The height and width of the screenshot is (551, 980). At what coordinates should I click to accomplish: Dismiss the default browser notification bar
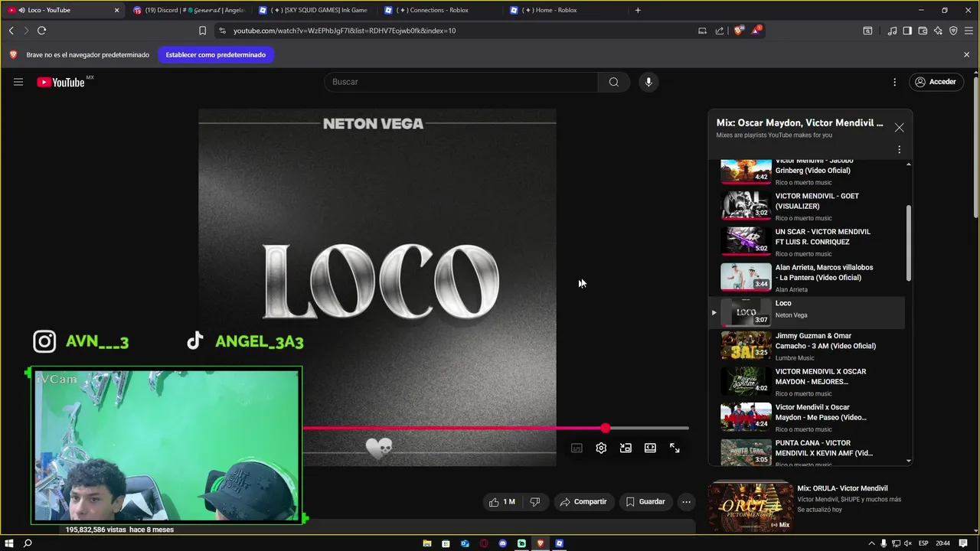click(966, 55)
